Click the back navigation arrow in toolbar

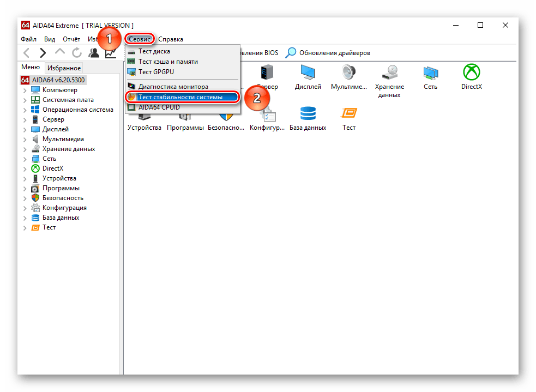[26, 53]
